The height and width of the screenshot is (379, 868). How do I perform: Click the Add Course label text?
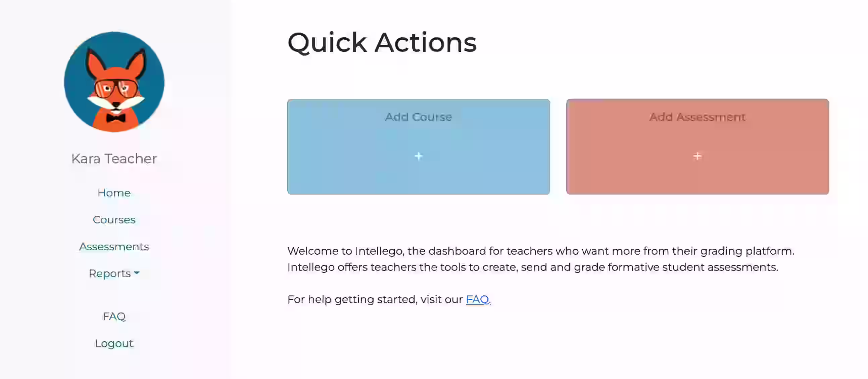pyautogui.click(x=419, y=117)
